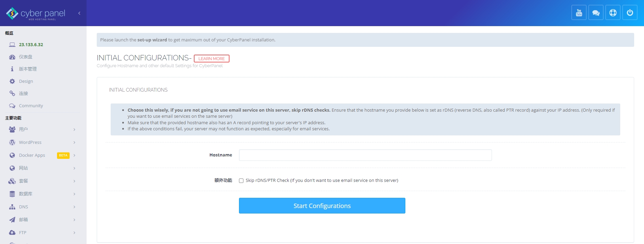Screen dimensions: 644x244
Task: Tick the Skip rDNS/PTR Check checkbox
Action: click(241, 181)
